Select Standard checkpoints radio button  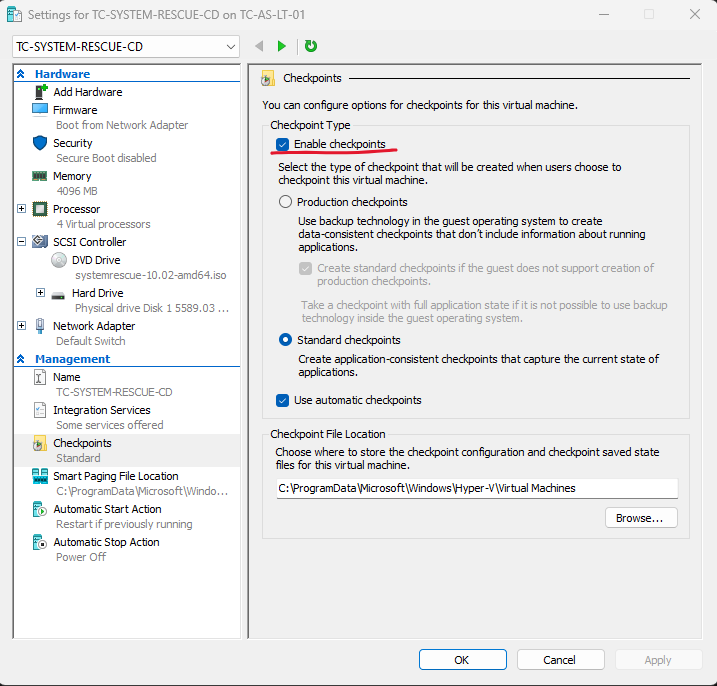[285, 340]
